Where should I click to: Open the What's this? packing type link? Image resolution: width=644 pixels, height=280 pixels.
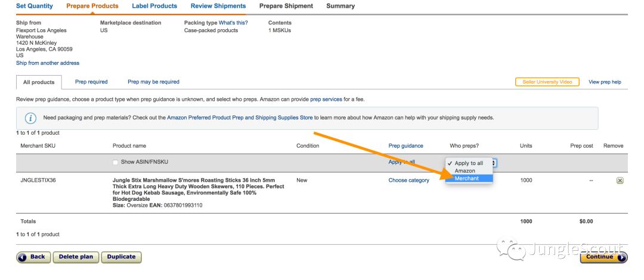coord(233,23)
